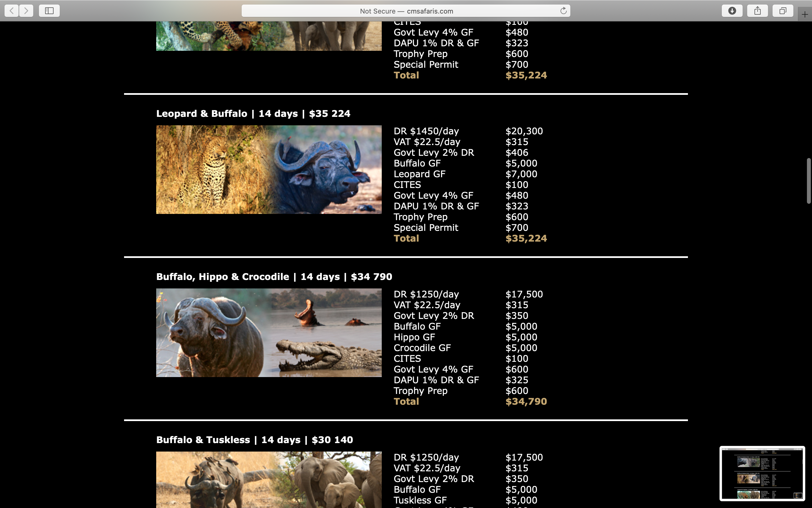Viewport: 812px width, 508px height.
Task: Click 'VAT $22.5/day' in Leopard & Buffalo package
Action: pyautogui.click(x=427, y=142)
